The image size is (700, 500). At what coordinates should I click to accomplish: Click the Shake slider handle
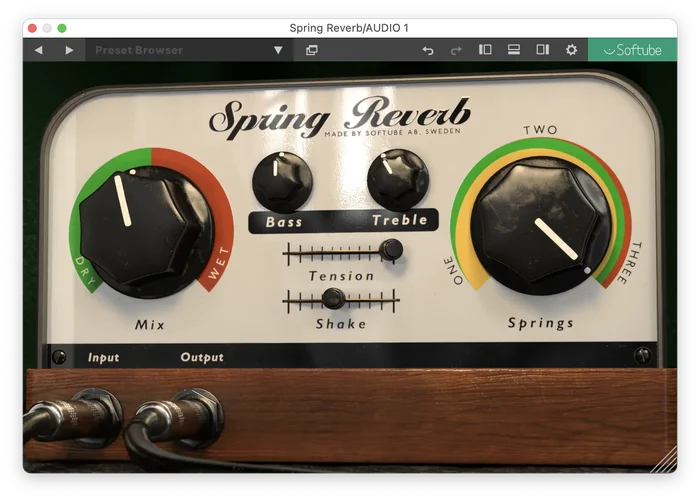(333, 298)
